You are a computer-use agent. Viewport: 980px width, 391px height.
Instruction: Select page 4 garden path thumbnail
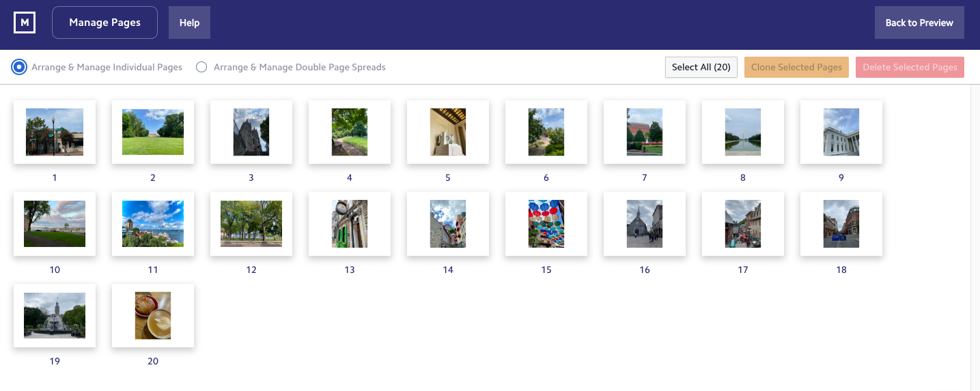(x=350, y=132)
